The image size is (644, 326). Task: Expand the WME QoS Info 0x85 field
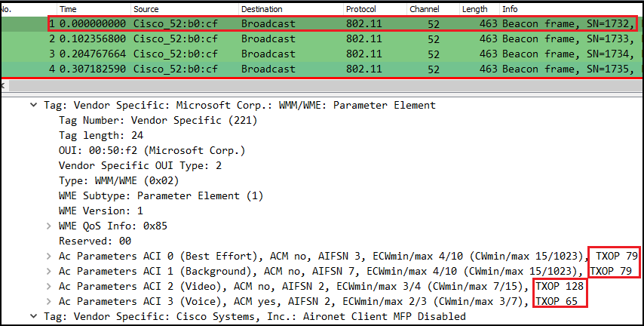48,226
